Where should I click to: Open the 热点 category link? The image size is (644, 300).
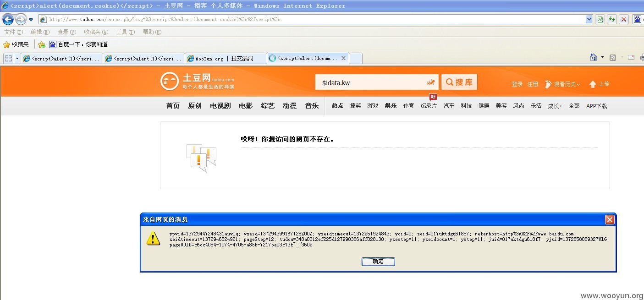tap(337, 106)
